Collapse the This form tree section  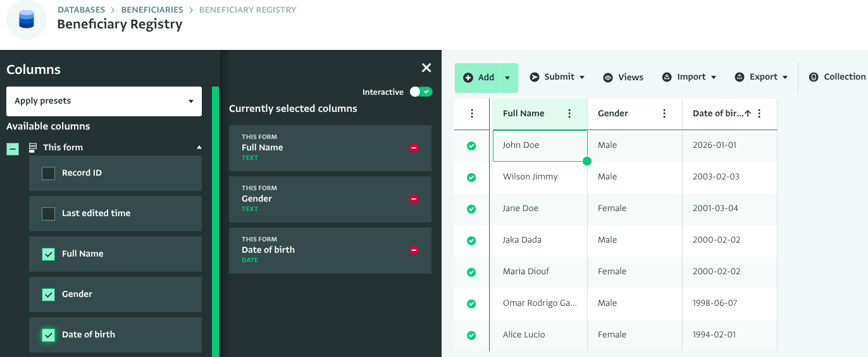[199, 147]
